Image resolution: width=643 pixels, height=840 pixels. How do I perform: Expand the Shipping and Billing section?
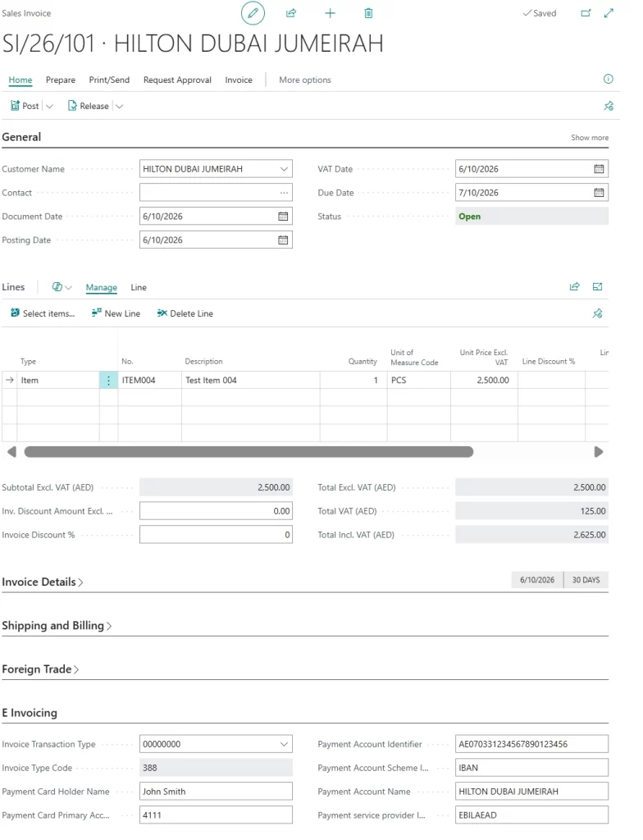point(57,626)
